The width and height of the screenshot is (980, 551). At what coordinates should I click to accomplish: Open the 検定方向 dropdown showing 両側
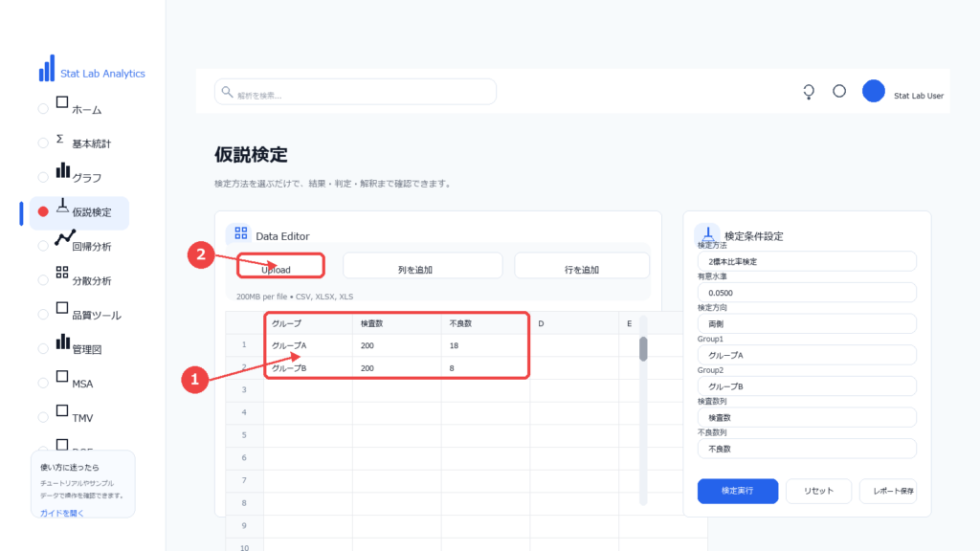click(x=807, y=323)
